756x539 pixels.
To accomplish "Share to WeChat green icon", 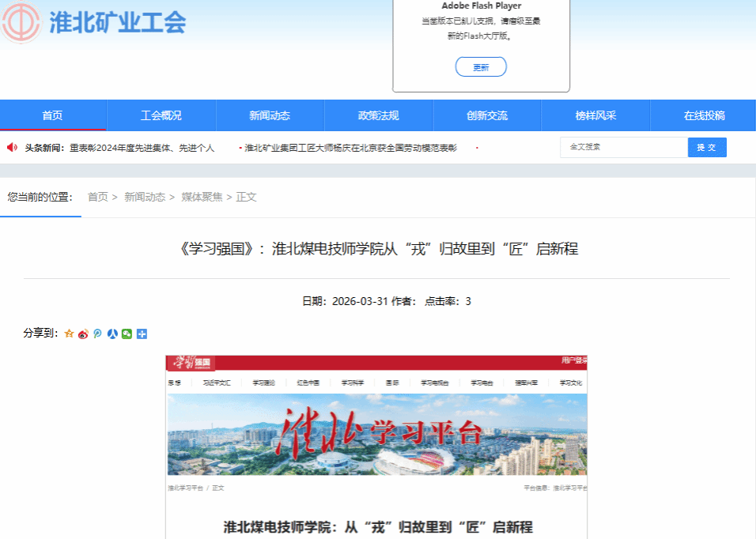I will click(x=127, y=334).
